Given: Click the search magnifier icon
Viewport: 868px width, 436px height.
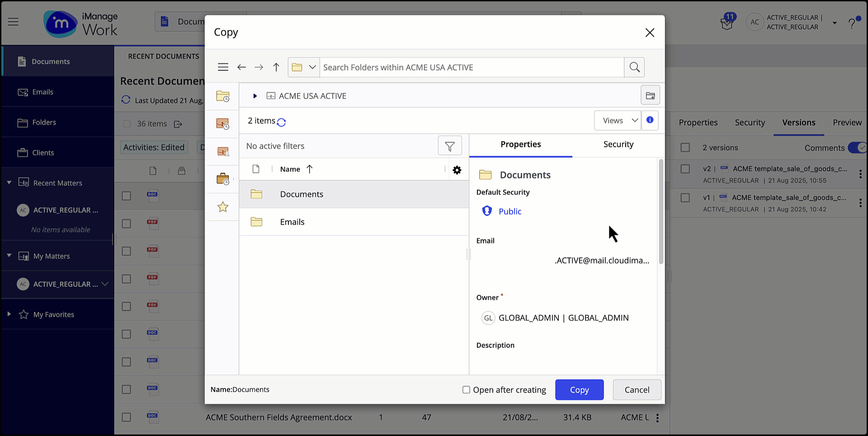Looking at the screenshot, I should tap(634, 67).
